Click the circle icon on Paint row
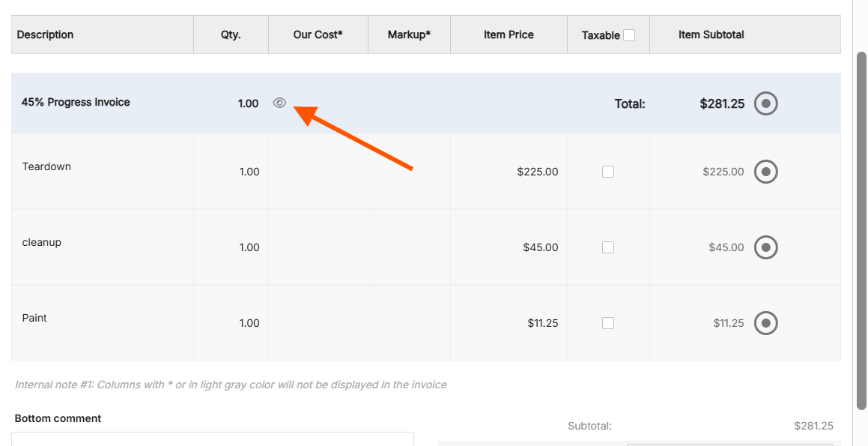868x446 pixels. [x=765, y=323]
